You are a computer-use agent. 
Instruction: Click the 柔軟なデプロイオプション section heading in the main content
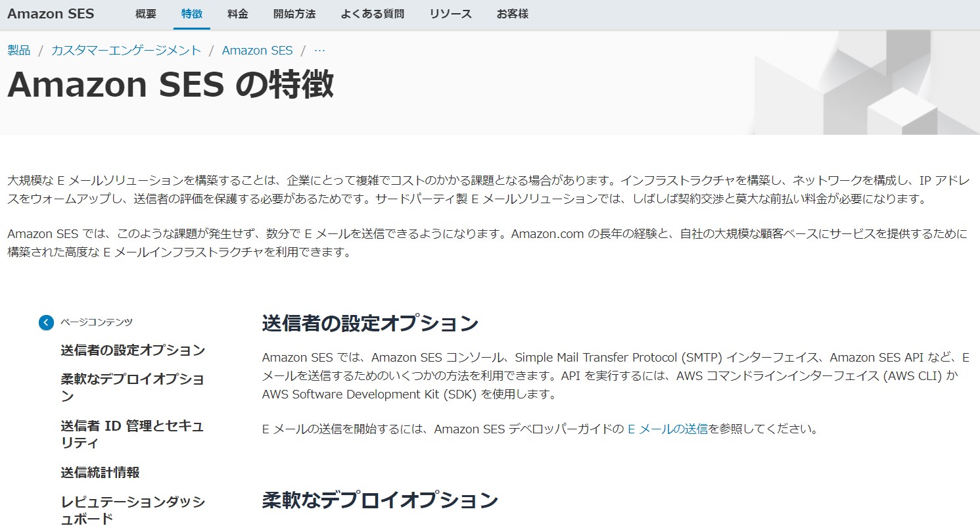(x=380, y=500)
